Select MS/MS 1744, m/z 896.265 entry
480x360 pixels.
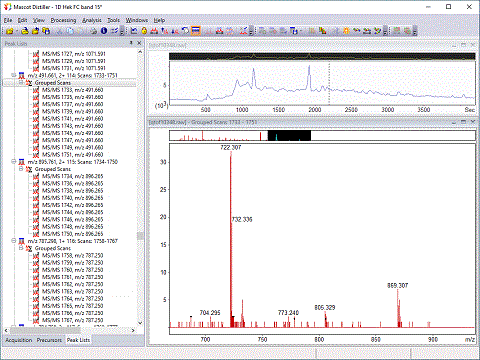click(x=73, y=212)
